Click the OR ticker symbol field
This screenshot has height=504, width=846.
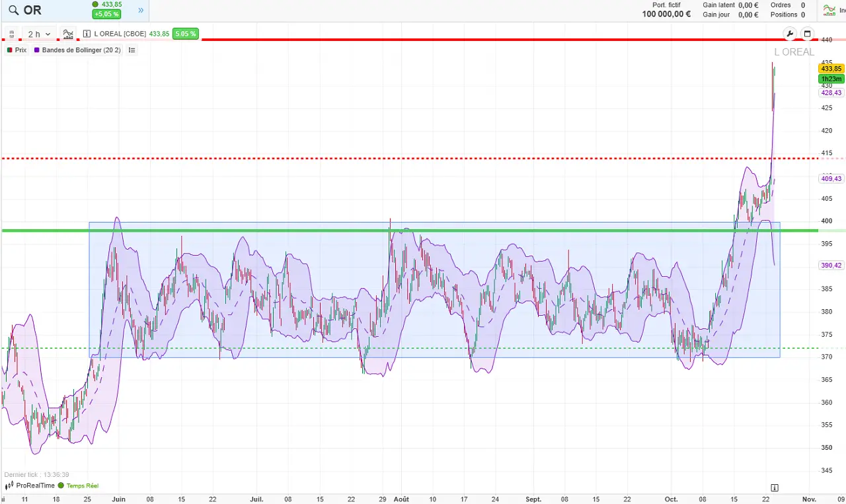(x=32, y=10)
